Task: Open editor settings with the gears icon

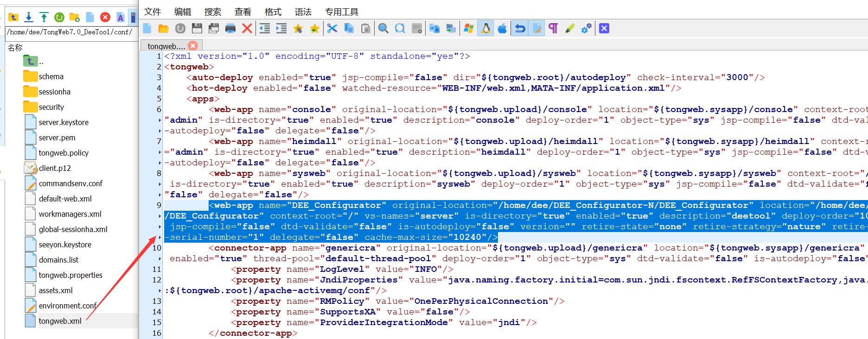Action: (587, 28)
